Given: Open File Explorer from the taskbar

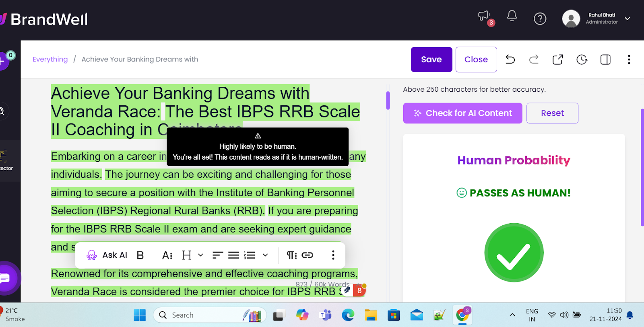Looking at the screenshot, I should 371,315.
